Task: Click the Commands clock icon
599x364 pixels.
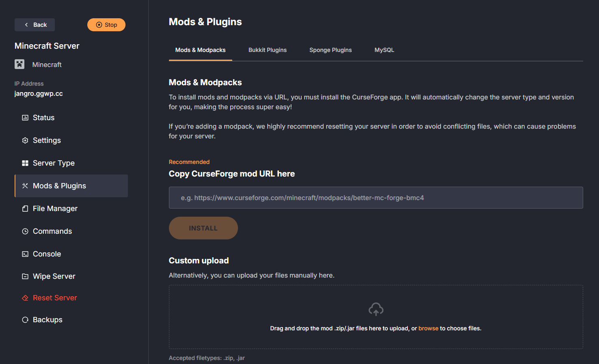Action: (x=25, y=231)
